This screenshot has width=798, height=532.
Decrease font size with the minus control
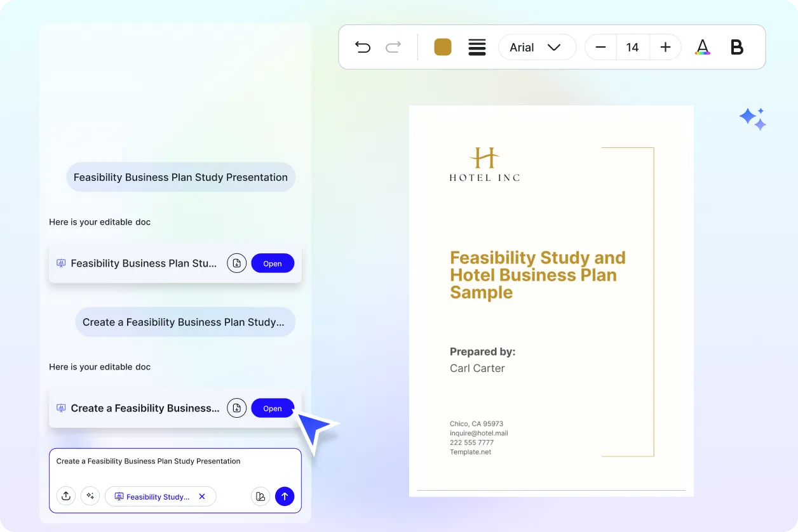click(600, 47)
